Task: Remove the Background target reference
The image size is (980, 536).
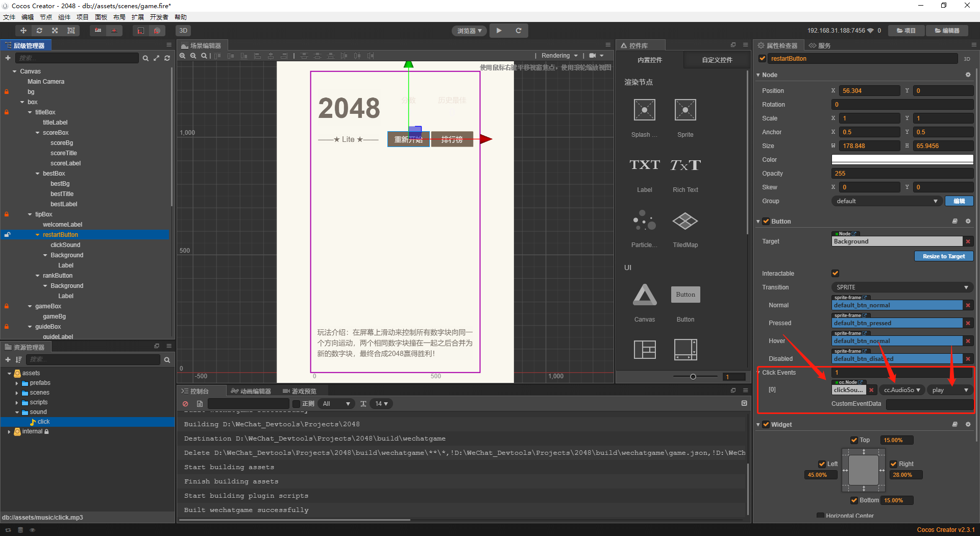Action: (968, 241)
